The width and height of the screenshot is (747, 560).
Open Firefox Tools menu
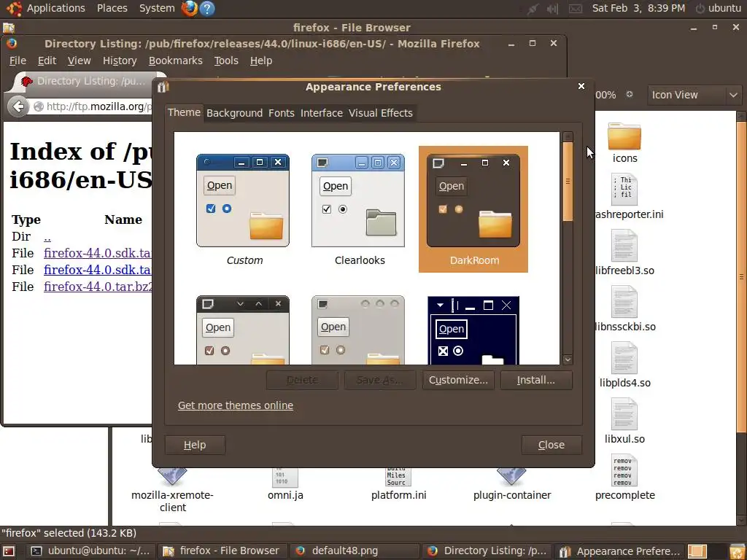coord(226,61)
